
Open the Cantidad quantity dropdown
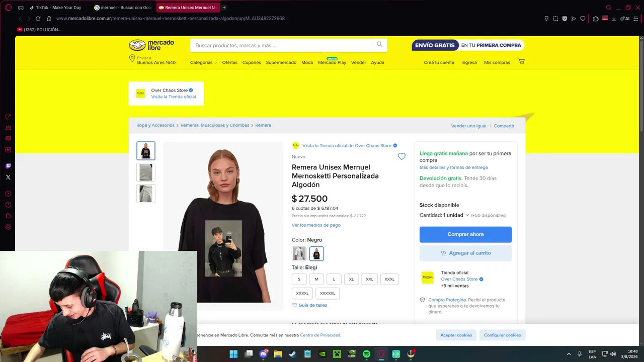coord(456,215)
